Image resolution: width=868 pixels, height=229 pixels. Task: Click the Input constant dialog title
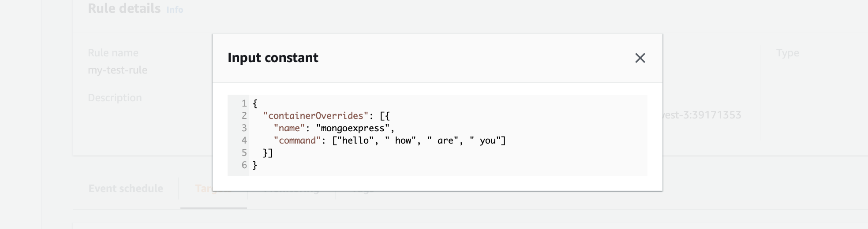click(x=273, y=58)
